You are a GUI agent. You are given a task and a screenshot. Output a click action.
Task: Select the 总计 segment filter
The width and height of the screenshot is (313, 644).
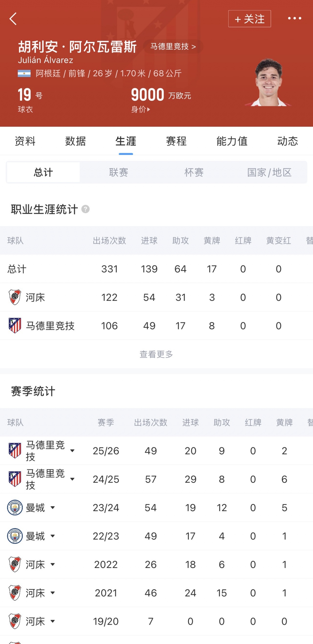[x=43, y=172]
